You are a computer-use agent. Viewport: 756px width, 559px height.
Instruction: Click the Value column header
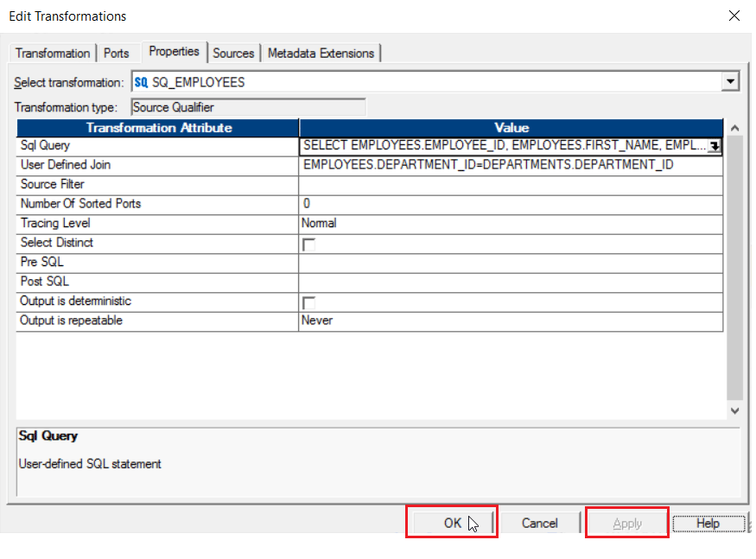511,128
